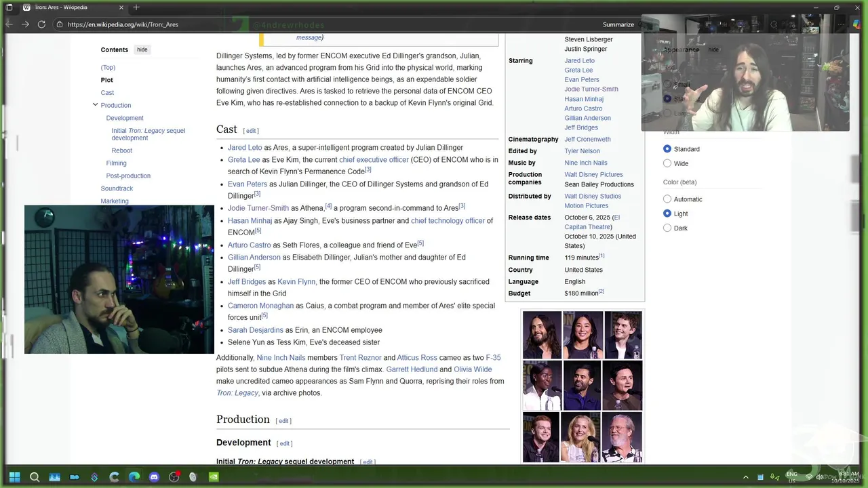Open F-35 link
The height and width of the screenshot is (488, 868).
(x=493, y=358)
